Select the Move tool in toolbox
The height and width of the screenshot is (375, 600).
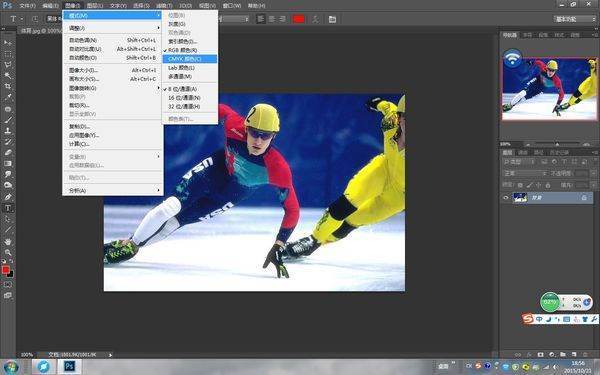[8, 42]
